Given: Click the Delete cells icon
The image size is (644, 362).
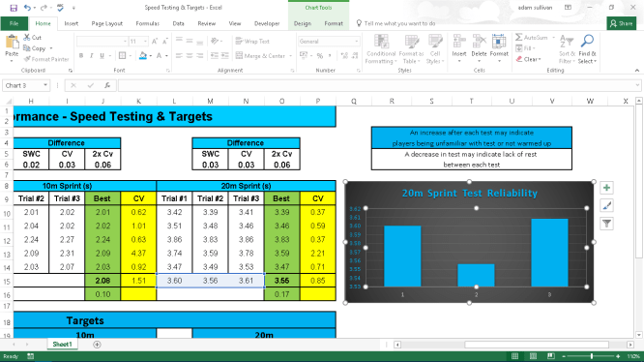Looking at the screenshot, I should click(x=479, y=42).
